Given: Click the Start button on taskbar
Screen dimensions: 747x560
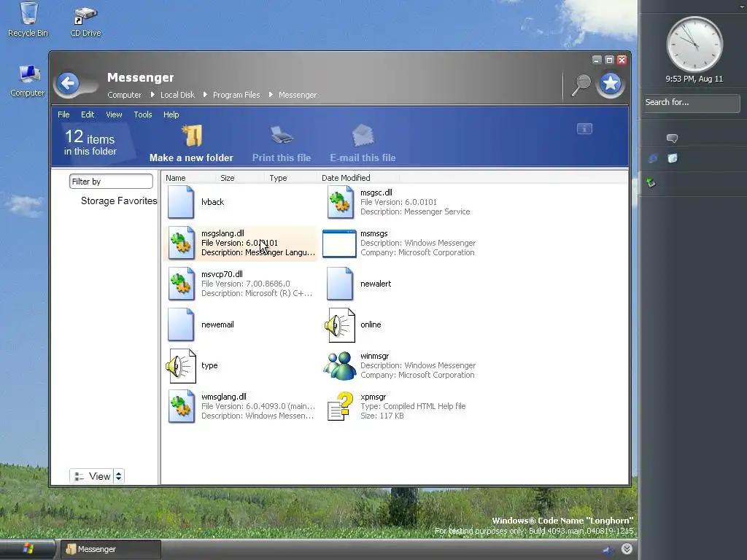Looking at the screenshot, I should [28, 549].
